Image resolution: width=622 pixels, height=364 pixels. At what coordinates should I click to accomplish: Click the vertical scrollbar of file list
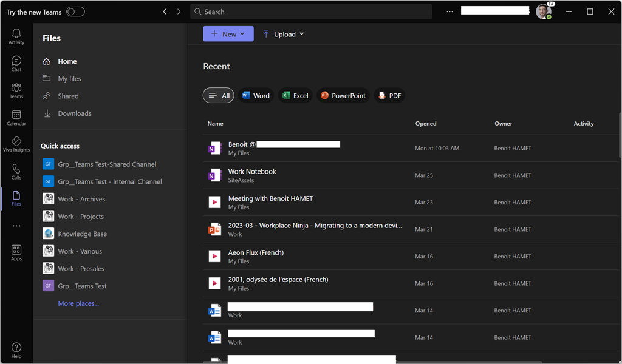coord(620,133)
